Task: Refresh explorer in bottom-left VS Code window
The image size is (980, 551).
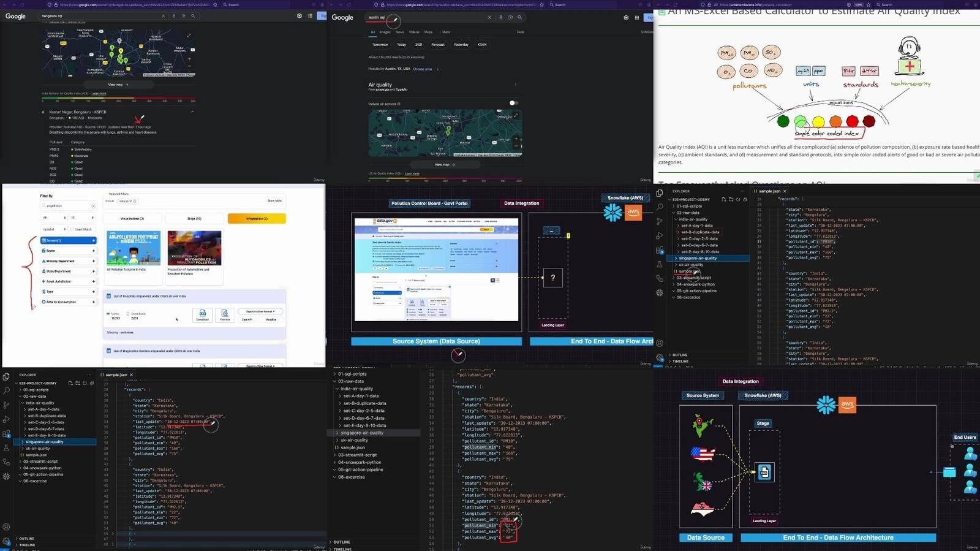Action: tap(85, 383)
